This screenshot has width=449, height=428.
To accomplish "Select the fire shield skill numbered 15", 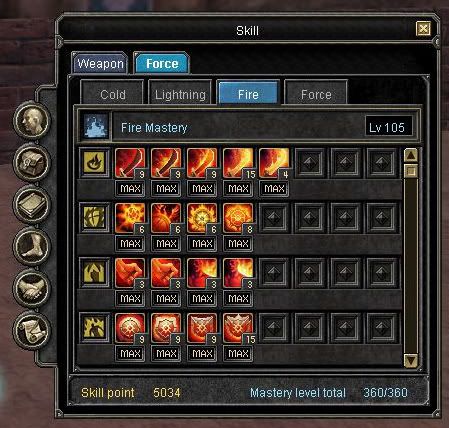I will [x=238, y=328].
